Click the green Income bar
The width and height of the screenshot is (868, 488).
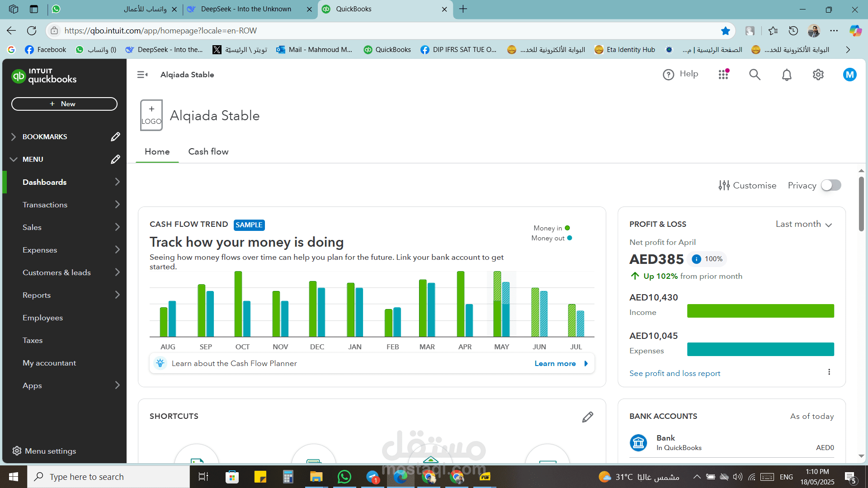[760, 311]
